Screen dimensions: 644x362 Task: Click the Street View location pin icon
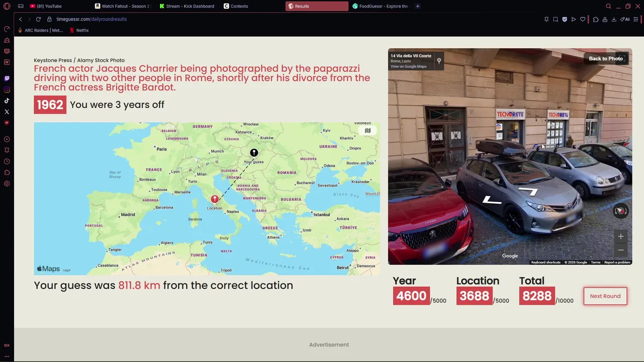[439, 61]
